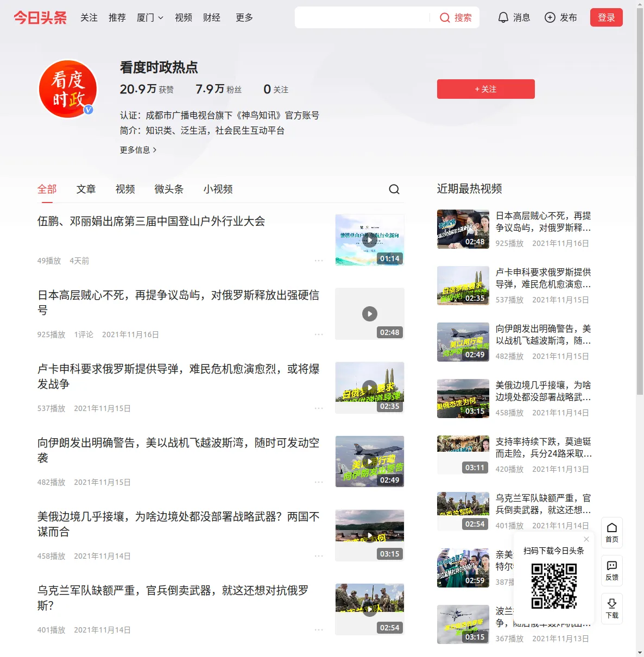Open hot video thumbnail 乌克兰军队 02:54

[463, 511]
